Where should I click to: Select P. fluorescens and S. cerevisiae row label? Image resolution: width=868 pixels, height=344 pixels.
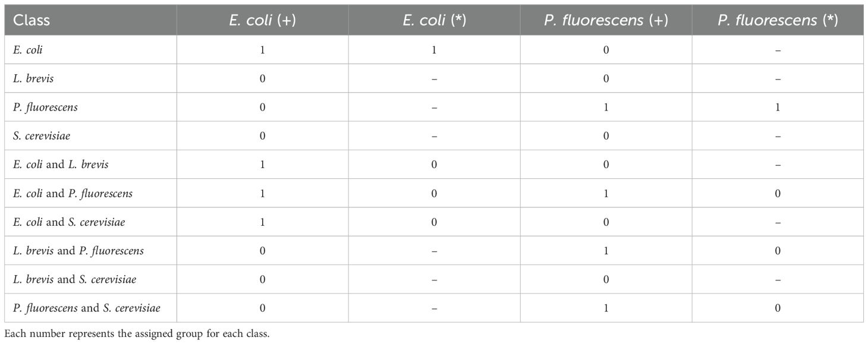click(87, 308)
